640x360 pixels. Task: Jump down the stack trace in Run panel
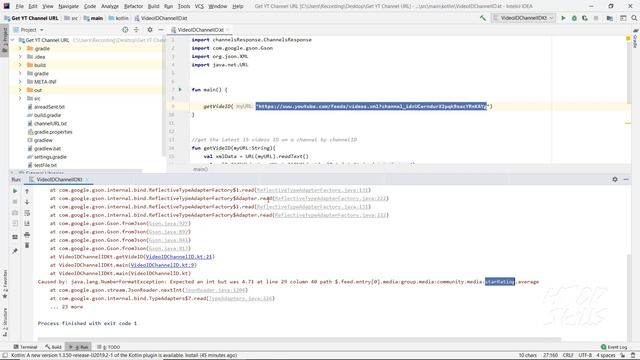pyautogui.click(x=27, y=202)
